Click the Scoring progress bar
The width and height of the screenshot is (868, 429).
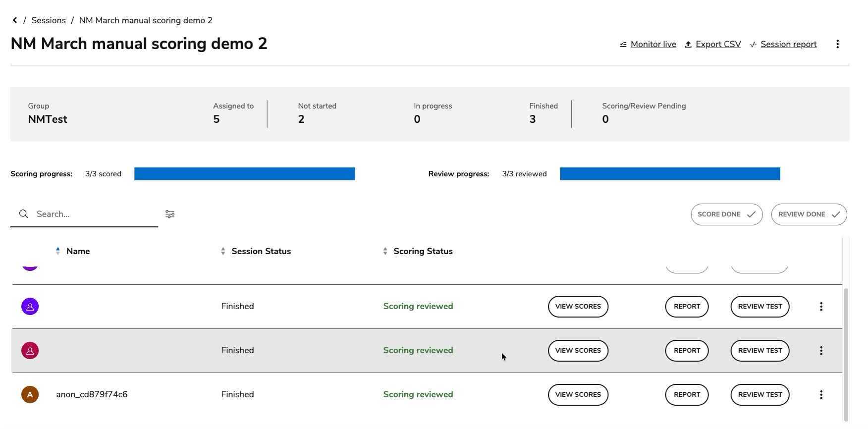point(244,174)
